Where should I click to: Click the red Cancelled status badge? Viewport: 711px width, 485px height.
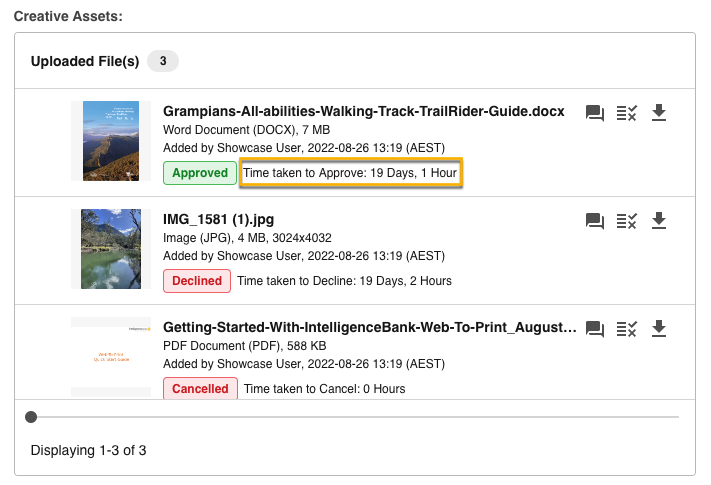click(200, 388)
